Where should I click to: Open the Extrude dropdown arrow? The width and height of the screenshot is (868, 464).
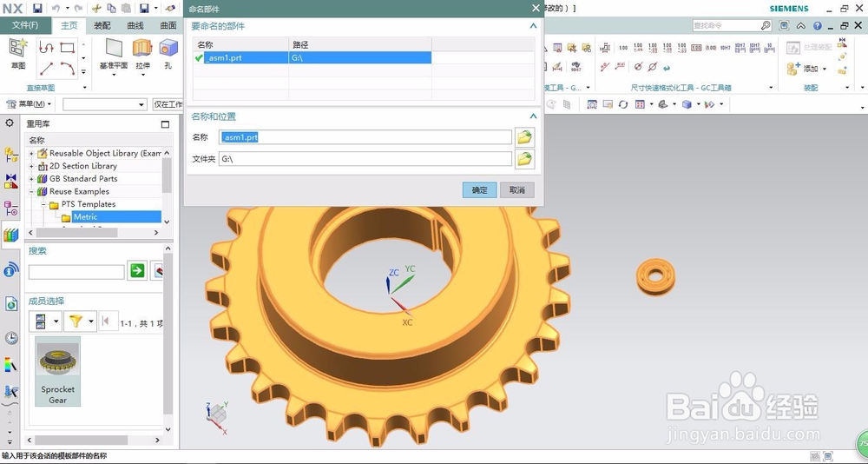tap(142, 74)
